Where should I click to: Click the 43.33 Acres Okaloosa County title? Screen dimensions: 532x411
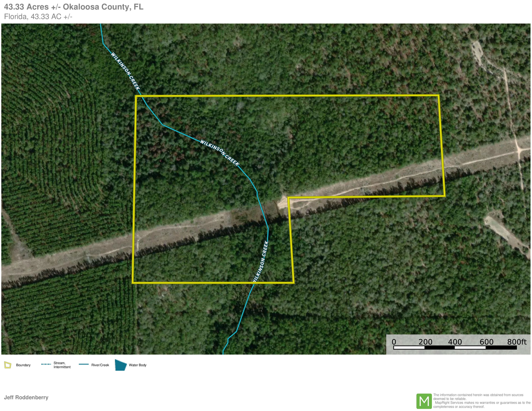tap(74, 7)
